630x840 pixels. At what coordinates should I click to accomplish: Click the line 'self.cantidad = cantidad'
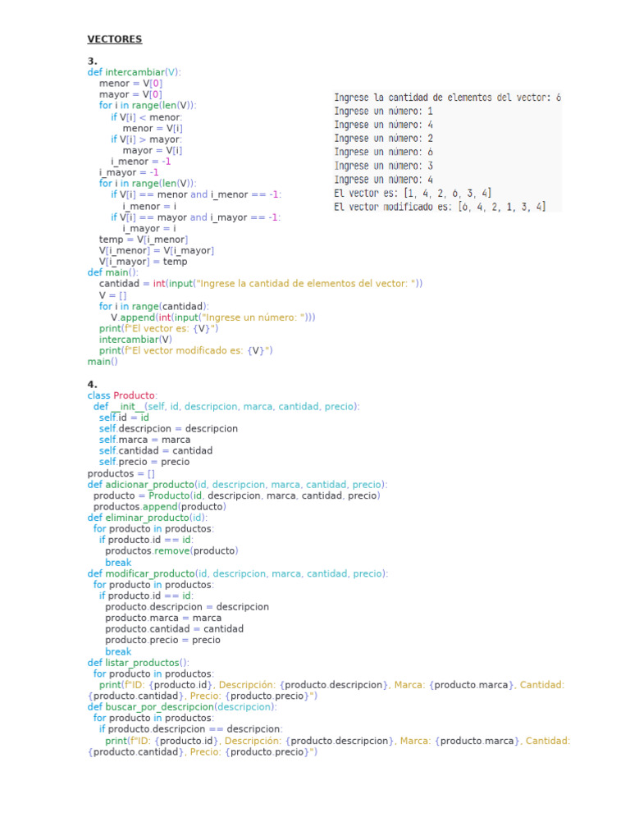coord(155,451)
